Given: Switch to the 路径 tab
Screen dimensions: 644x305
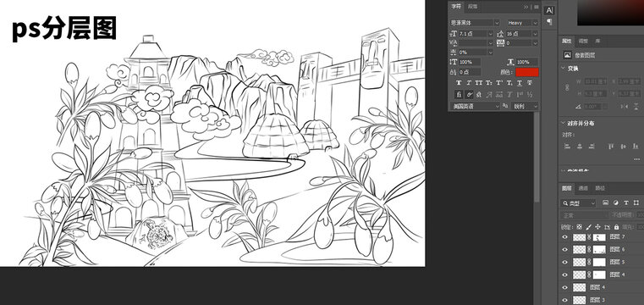Looking at the screenshot, I should tap(600, 188).
